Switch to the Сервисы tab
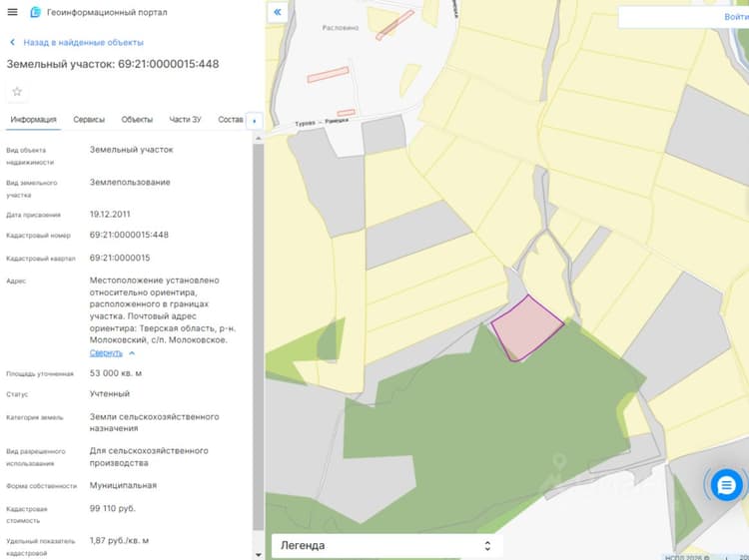The width and height of the screenshot is (749, 560). click(x=89, y=120)
